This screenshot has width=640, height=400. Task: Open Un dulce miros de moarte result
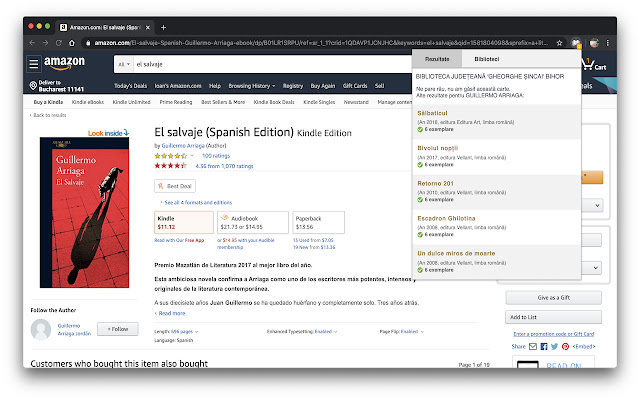click(x=456, y=253)
